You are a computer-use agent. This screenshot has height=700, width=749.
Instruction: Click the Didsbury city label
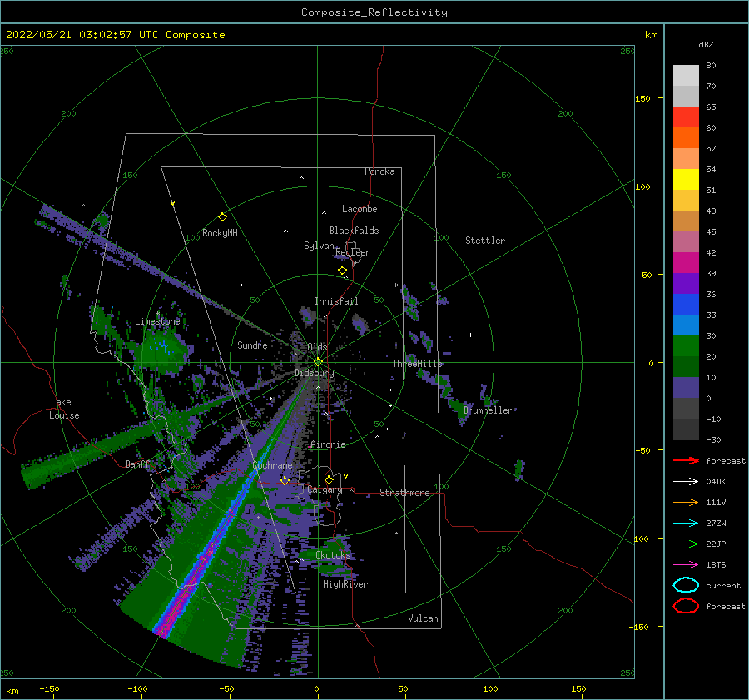[315, 373]
